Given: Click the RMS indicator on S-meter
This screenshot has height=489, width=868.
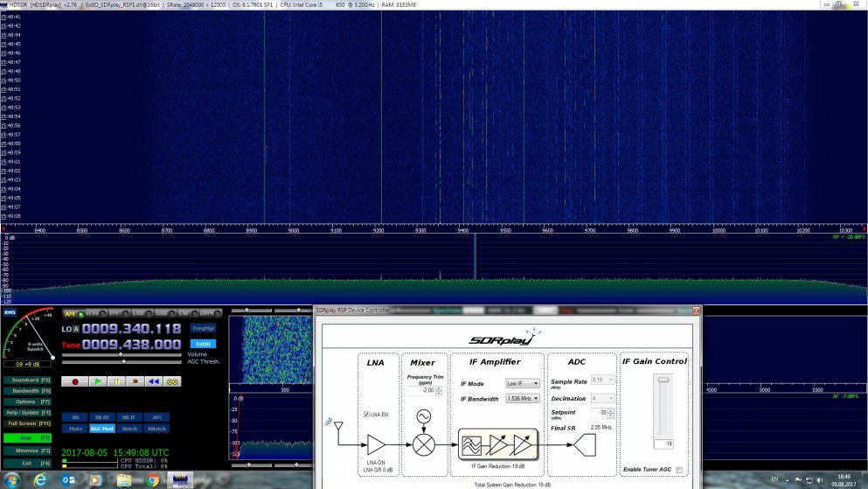Looking at the screenshot, I should tap(10, 312).
